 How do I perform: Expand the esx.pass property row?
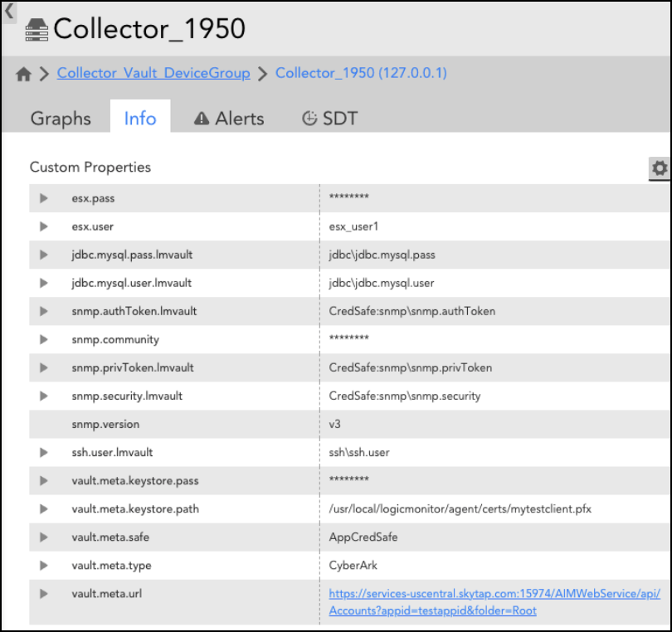44,198
